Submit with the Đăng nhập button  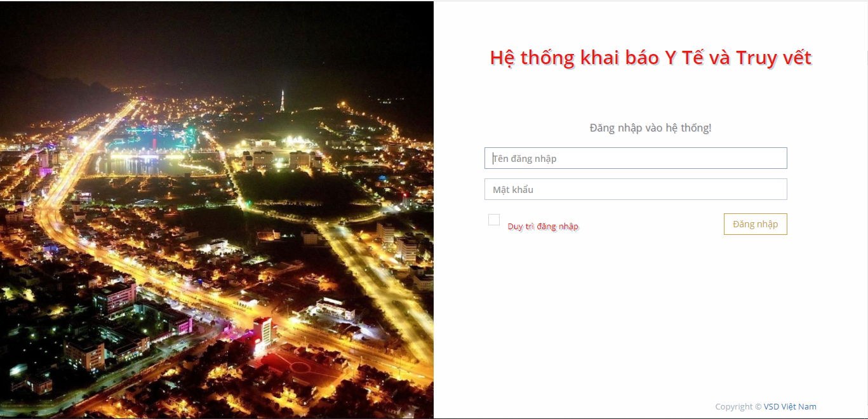[x=756, y=224]
